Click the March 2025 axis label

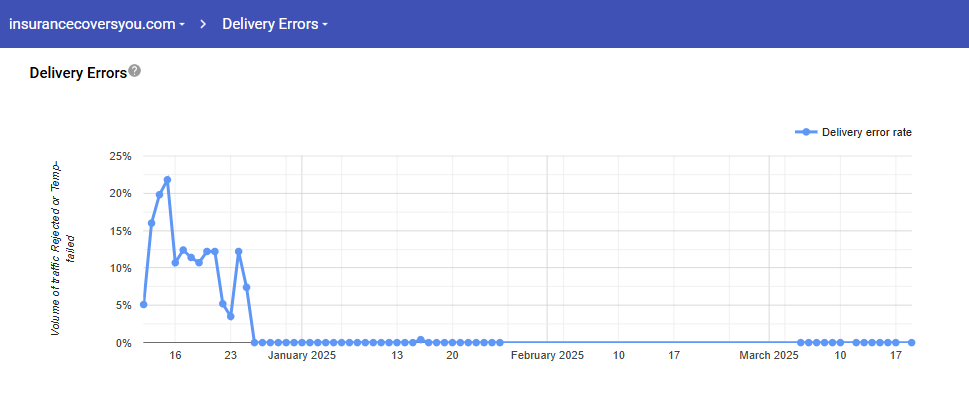pyautogui.click(x=769, y=355)
